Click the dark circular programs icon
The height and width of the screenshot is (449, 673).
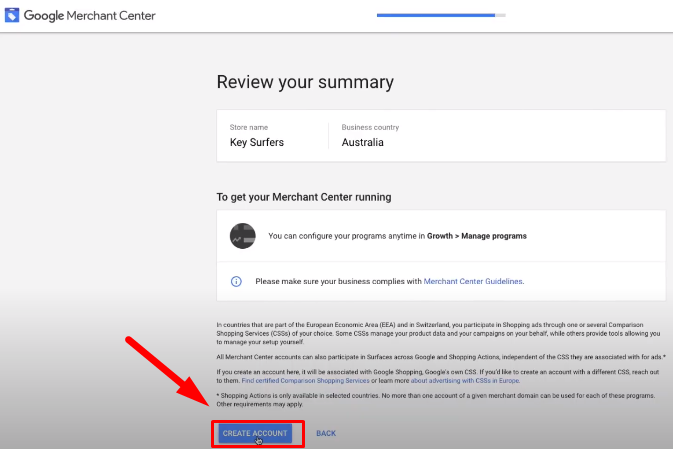(242, 236)
